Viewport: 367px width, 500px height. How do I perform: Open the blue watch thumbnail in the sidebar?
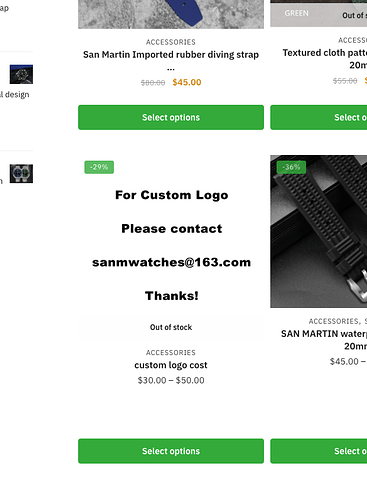pyautogui.click(x=21, y=74)
